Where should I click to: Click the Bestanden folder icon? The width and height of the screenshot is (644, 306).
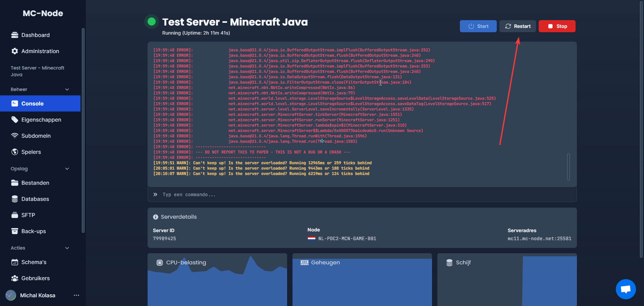[x=15, y=183]
